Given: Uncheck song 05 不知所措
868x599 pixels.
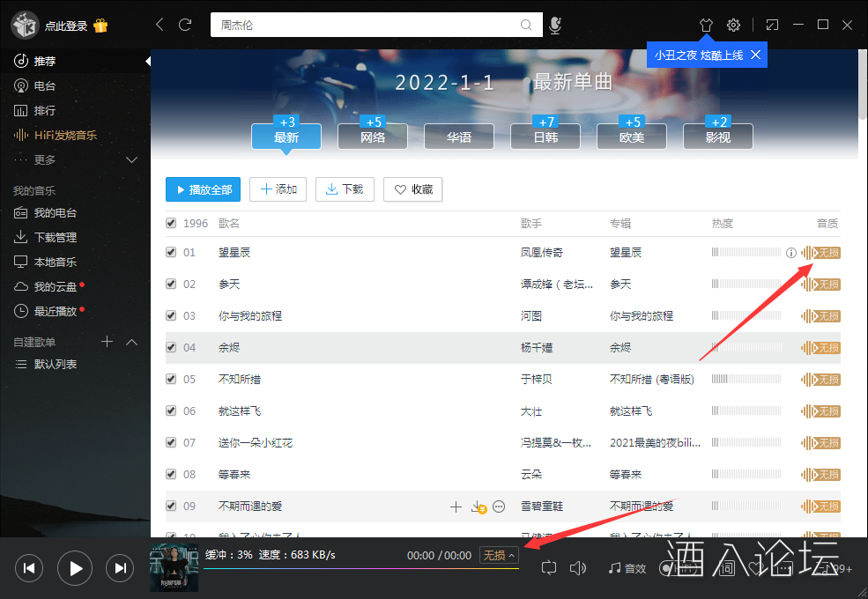Looking at the screenshot, I should coord(171,379).
